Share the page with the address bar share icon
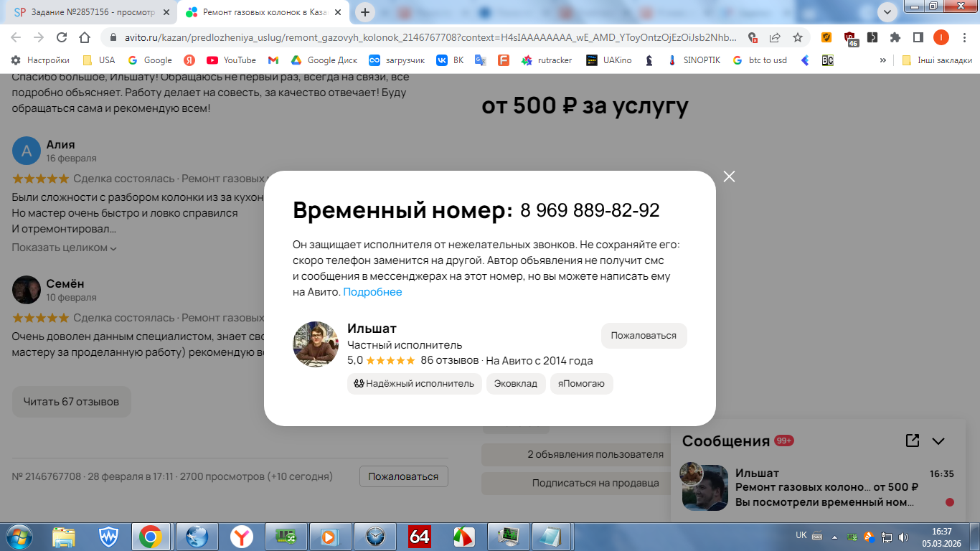 775,37
